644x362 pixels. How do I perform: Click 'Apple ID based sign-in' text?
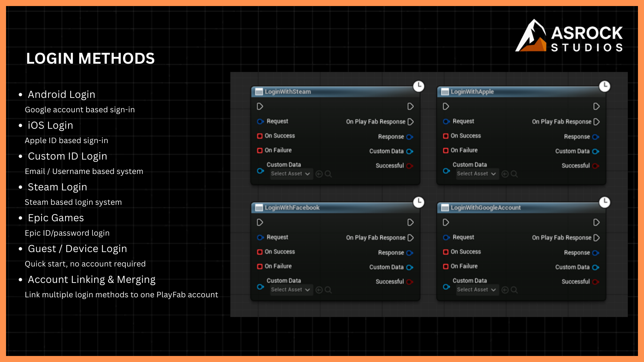tap(66, 140)
